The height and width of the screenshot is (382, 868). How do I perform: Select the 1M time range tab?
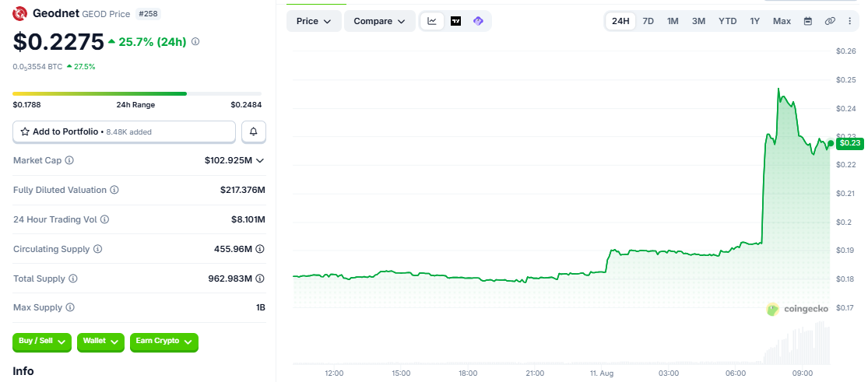coord(673,21)
